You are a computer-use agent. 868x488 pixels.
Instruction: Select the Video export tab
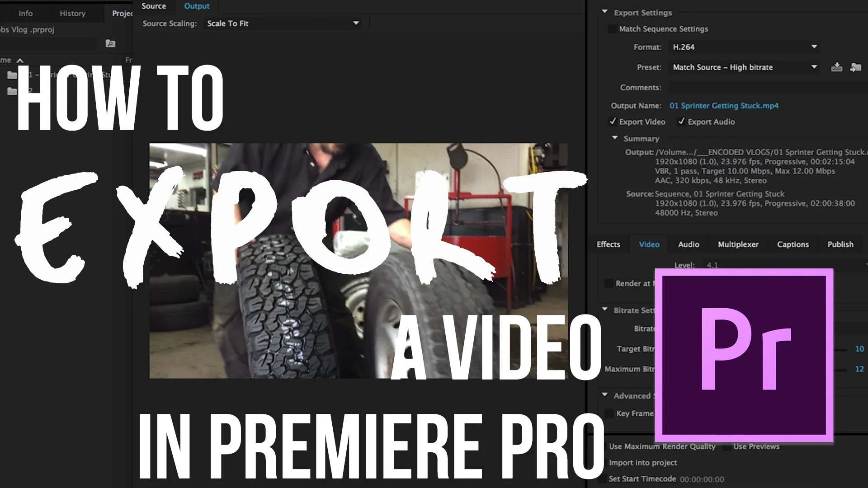649,244
